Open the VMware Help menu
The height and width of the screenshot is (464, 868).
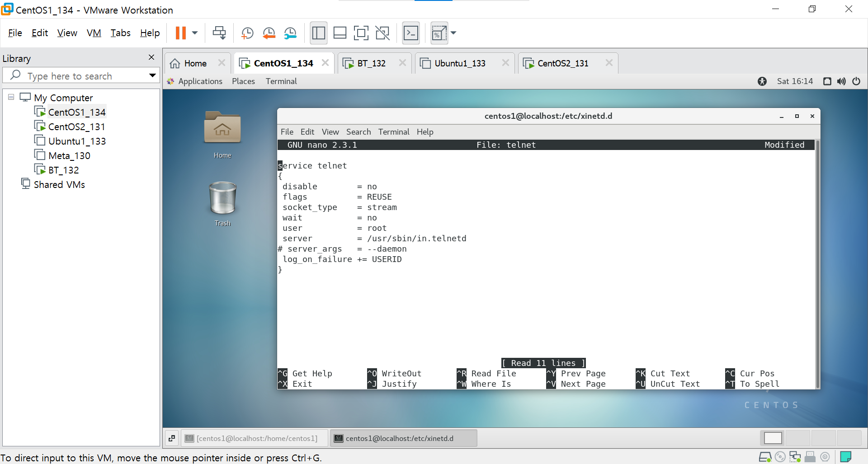click(x=150, y=33)
